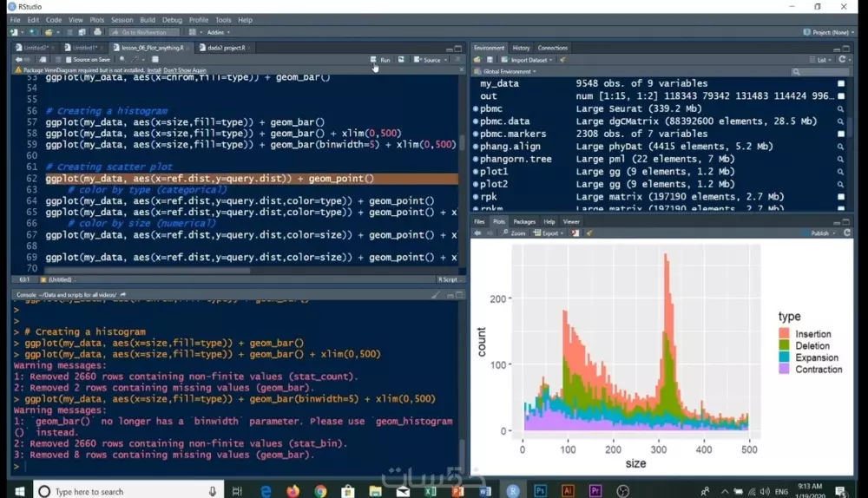
Task: Select the lesson_06_Plot_anything.R tab
Action: [151, 48]
